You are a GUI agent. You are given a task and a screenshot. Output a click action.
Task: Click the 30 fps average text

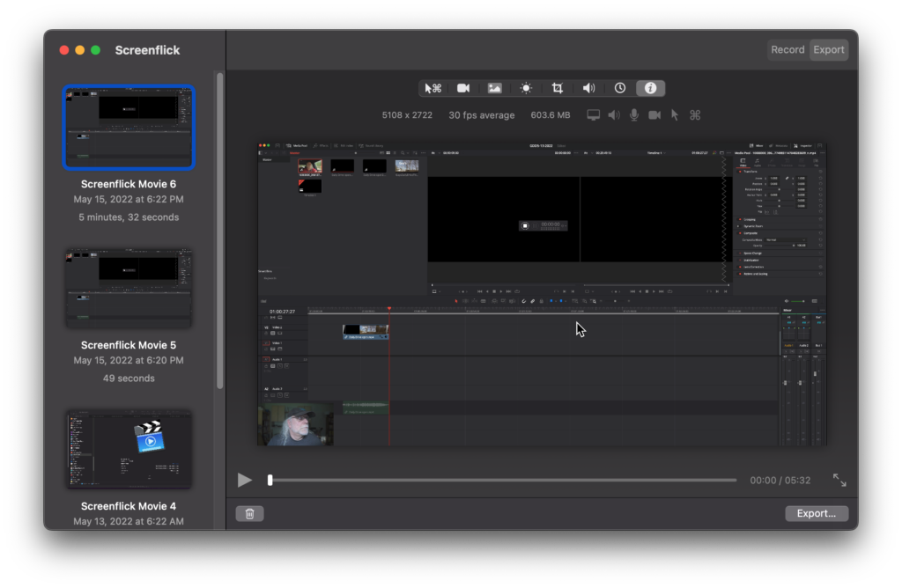click(482, 115)
